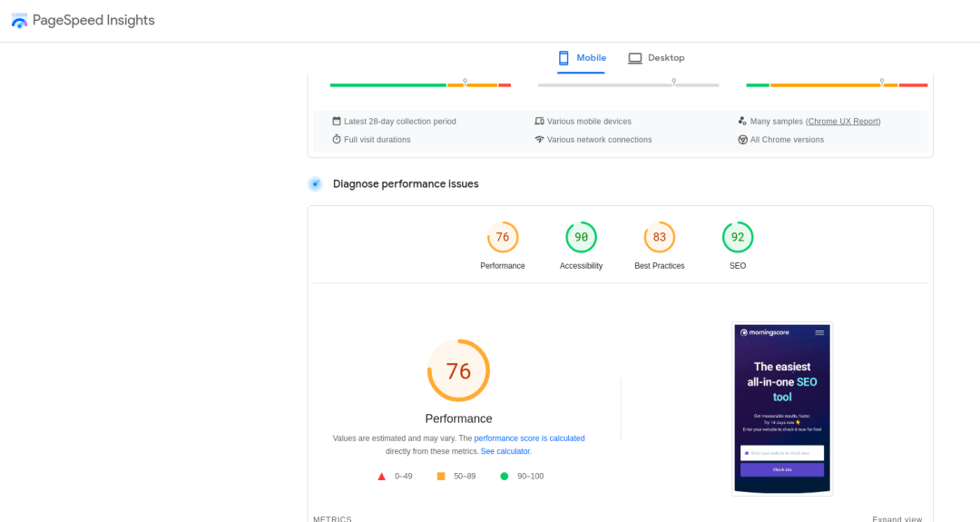The width and height of the screenshot is (980, 522).
Task: Switch to the Desktop tab
Action: pyautogui.click(x=656, y=58)
